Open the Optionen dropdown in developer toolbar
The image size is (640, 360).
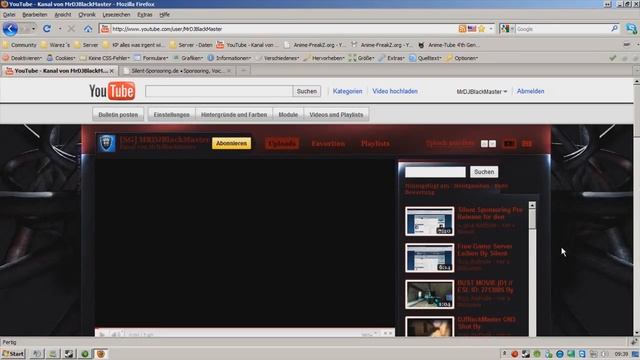tap(462, 58)
